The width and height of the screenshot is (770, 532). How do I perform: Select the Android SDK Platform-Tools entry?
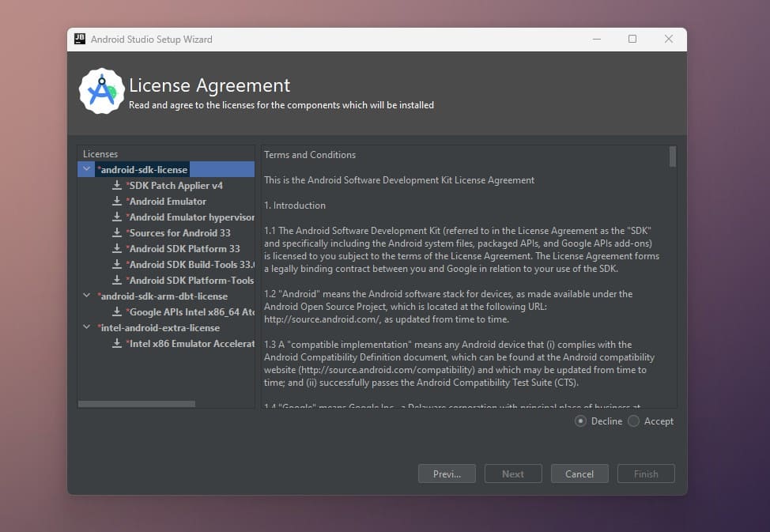[x=190, y=280]
